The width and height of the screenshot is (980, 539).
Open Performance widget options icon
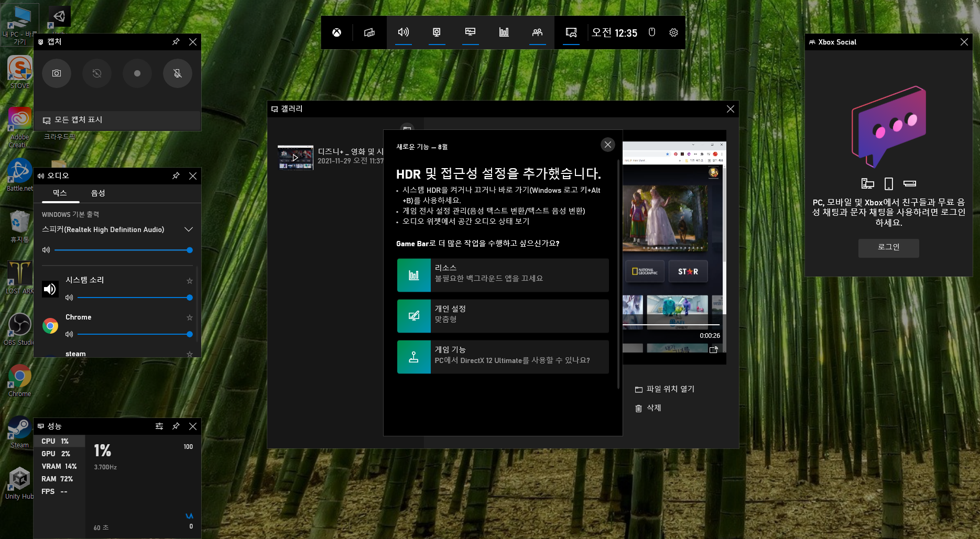159,426
